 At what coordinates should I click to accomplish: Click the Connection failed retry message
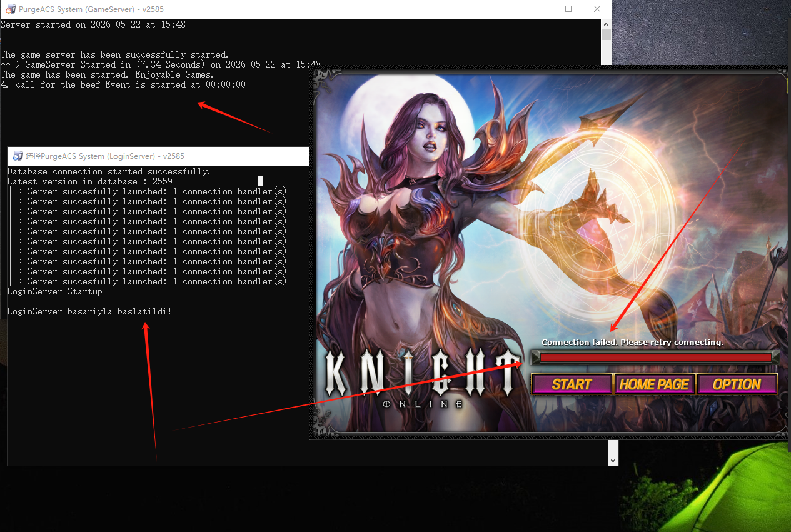[x=632, y=343]
